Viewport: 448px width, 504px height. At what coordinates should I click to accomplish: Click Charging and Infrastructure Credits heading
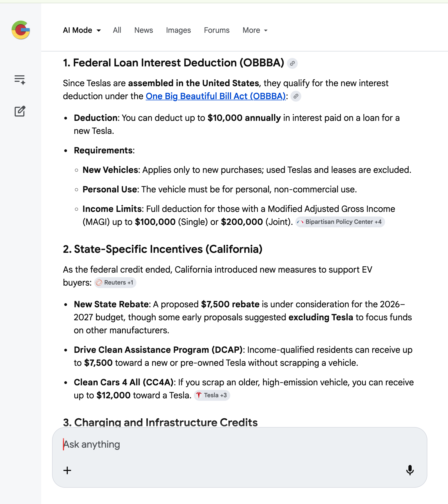(160, 422)
